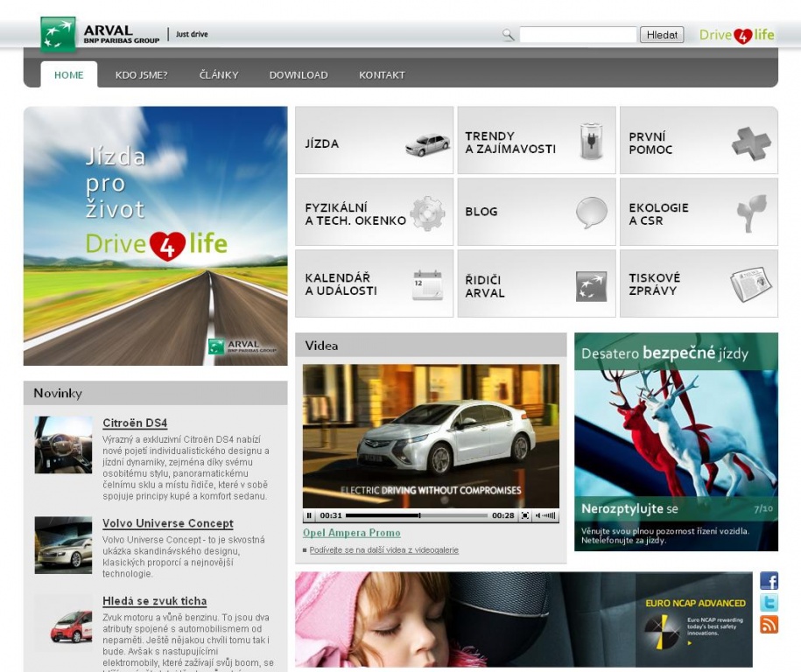
Task: Open the KONTAKT menu item
Action: [x=382, y=75]
